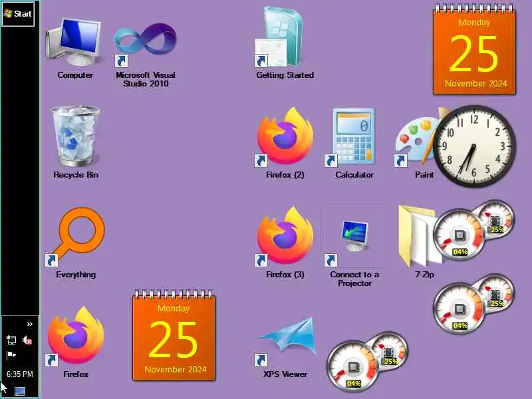
Task: Click the analog clock gadget
Action: click(x=474, y=146)
